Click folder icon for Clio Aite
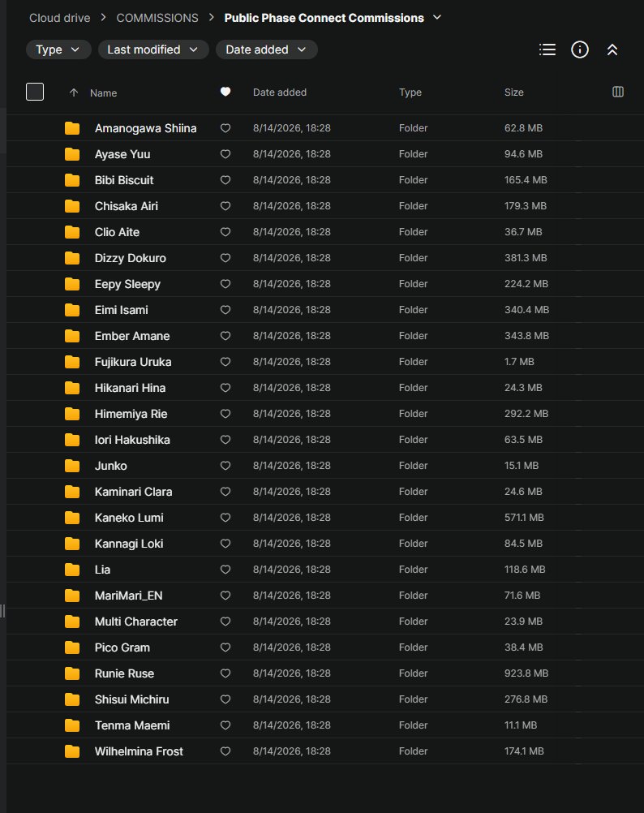The height and width of the screenshot is (813, 644). tap(72, 232)
